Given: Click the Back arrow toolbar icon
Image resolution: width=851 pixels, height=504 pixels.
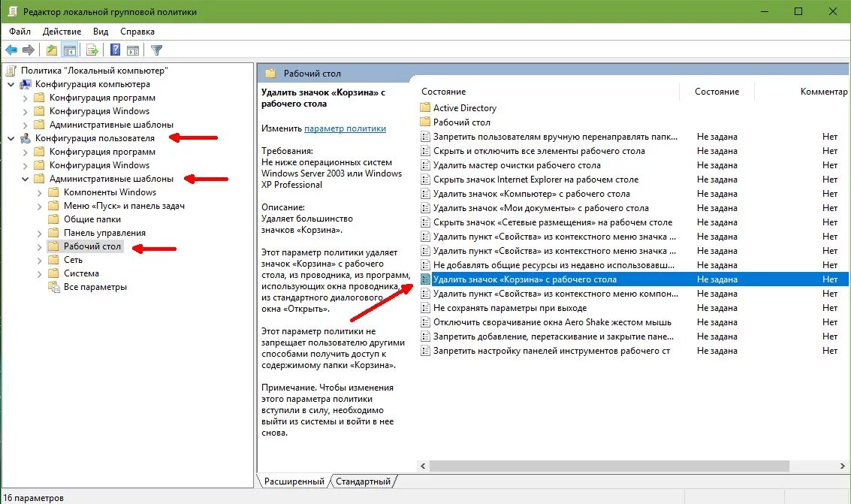Looking at the screenshot, I should click(x=11, y=50).
